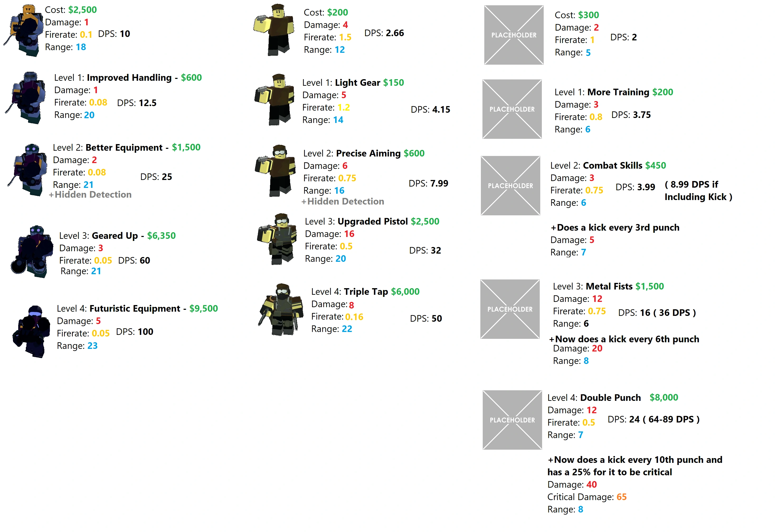Open the Double Punch placeholder image
This screenshot has height=532, width=777.
(512, 420)
